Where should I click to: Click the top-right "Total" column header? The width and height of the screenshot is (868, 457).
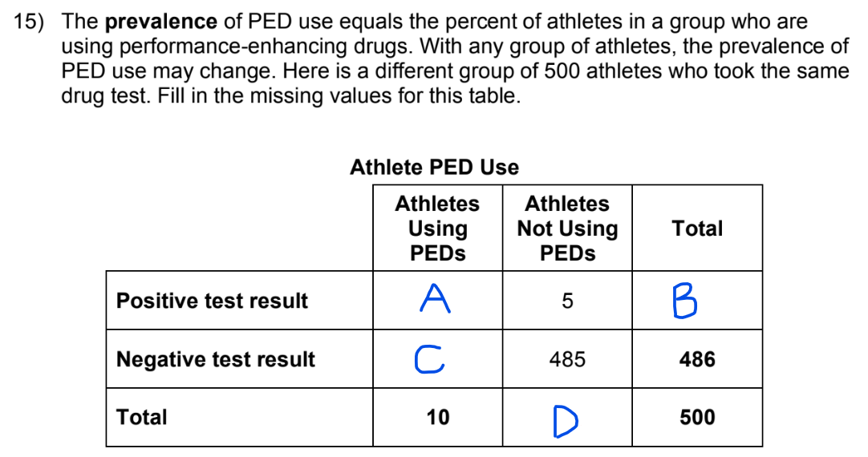tap(697, 228)
